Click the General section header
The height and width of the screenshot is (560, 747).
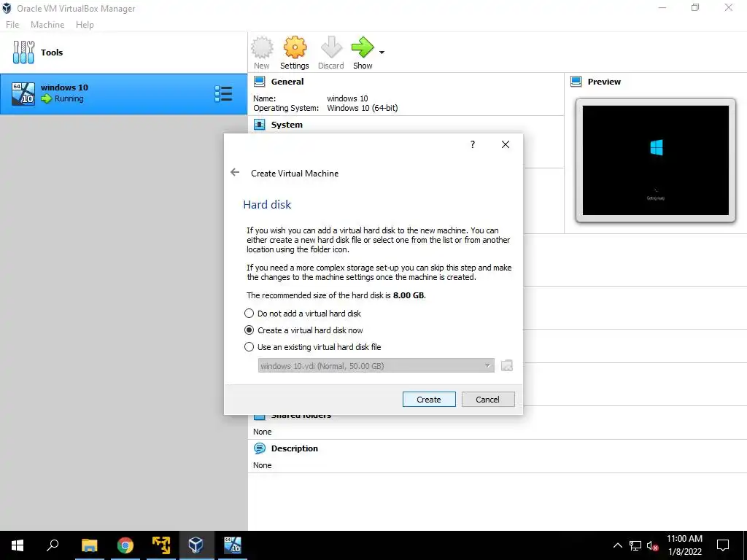(x=287, y=82)
